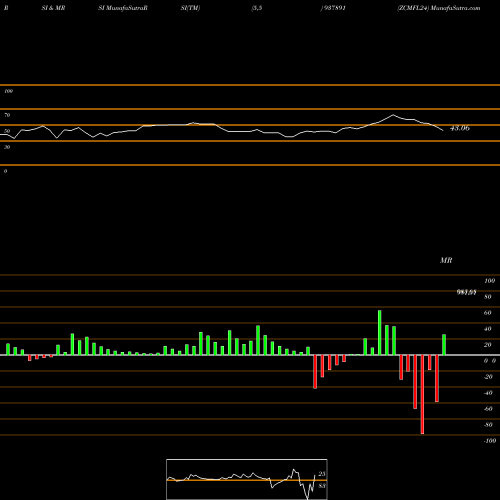Click the MR axis label -60
The width and height of the screenshot is (500, 500).
click(x=488, y=409)
